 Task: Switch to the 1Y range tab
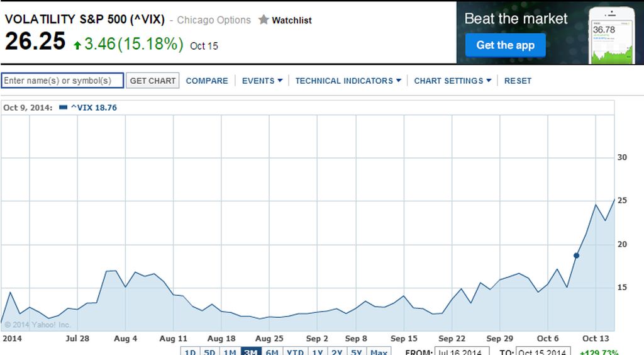(317, 352)
